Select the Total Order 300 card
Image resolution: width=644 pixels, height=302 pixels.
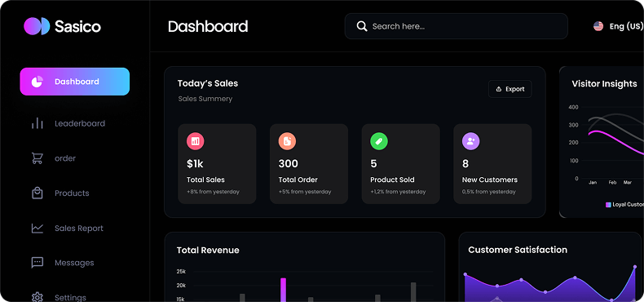309,164
